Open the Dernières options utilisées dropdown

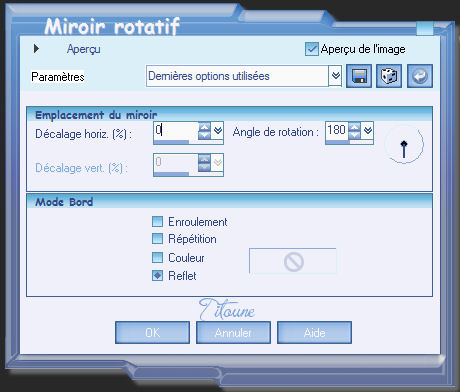335,76
